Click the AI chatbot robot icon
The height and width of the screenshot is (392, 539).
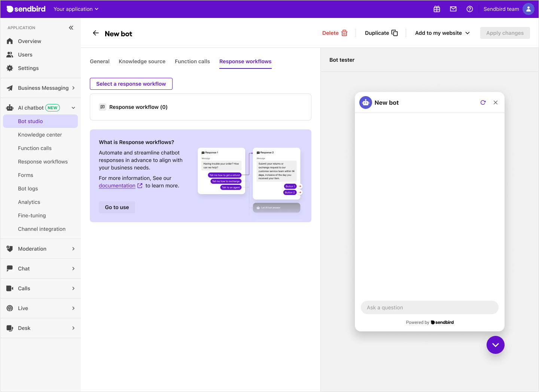[10, 108]
